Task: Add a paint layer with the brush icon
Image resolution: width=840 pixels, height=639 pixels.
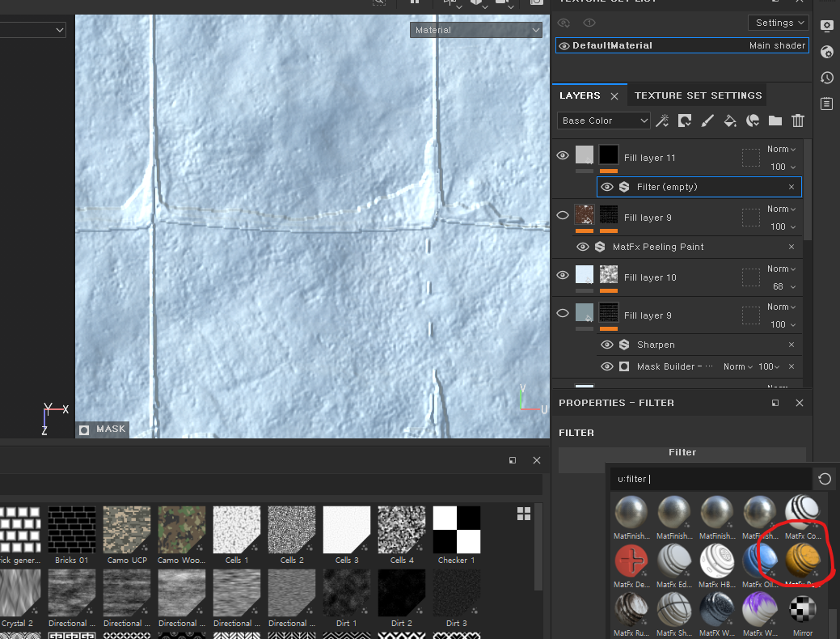Action: tap(707, 121)
